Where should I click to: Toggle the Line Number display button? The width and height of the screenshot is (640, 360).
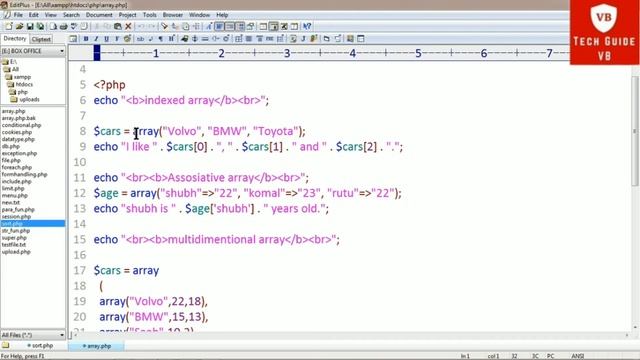point(240,27)
